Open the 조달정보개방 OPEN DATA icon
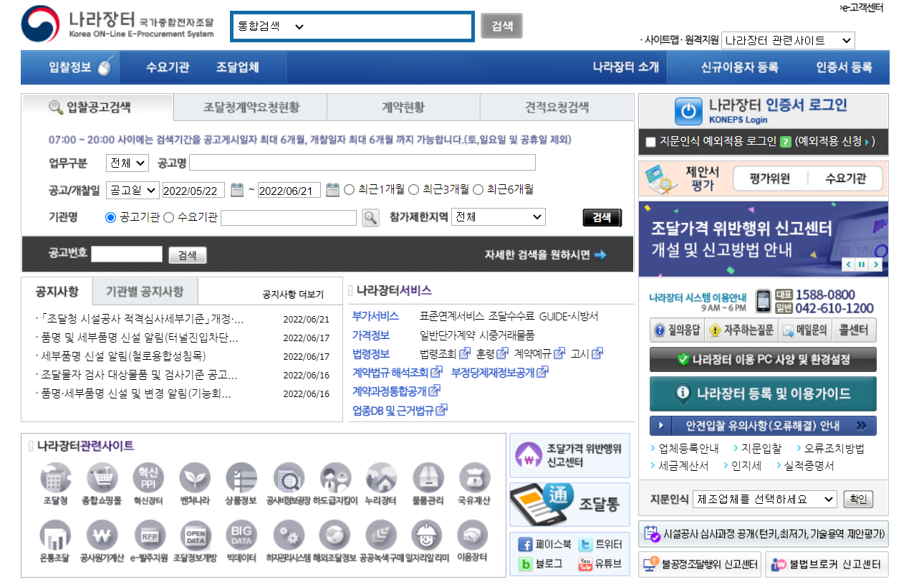The height and width of the screenshot is (587, 924). tap(196, 535)
